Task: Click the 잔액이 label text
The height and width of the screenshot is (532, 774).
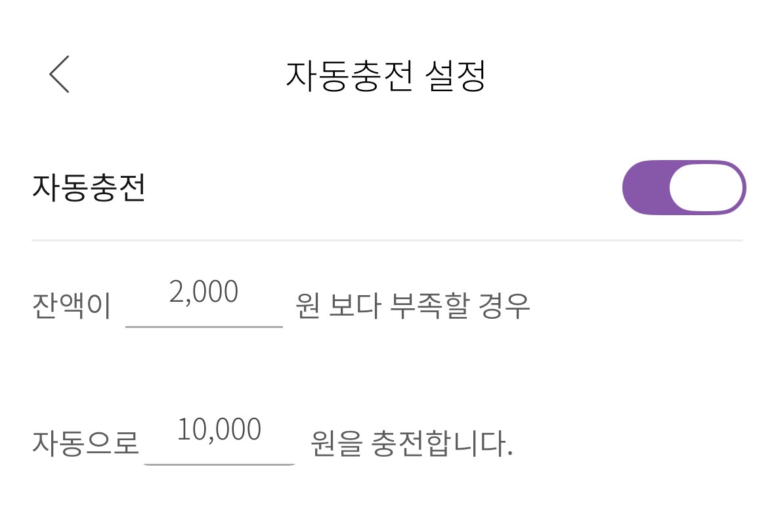Action: coord(72,306)
